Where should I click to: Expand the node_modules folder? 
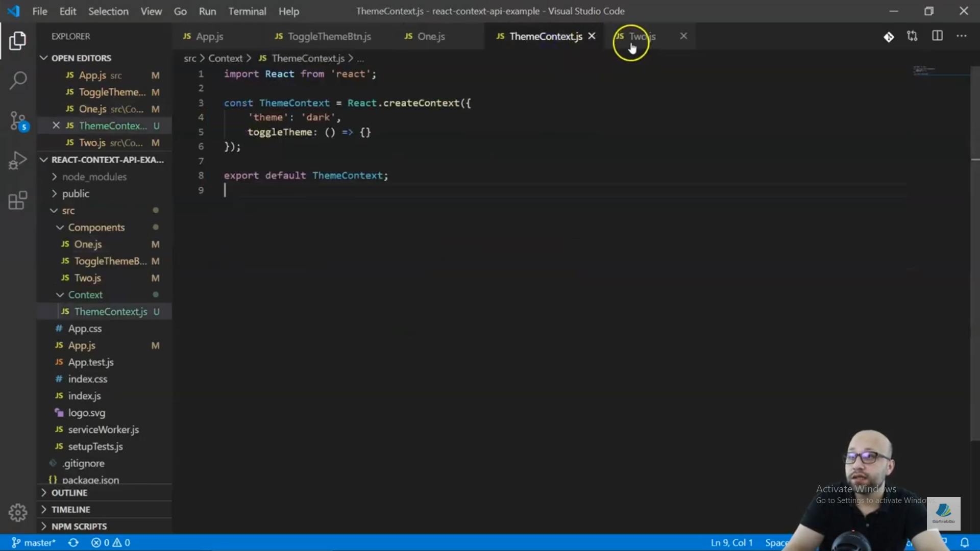94,177
